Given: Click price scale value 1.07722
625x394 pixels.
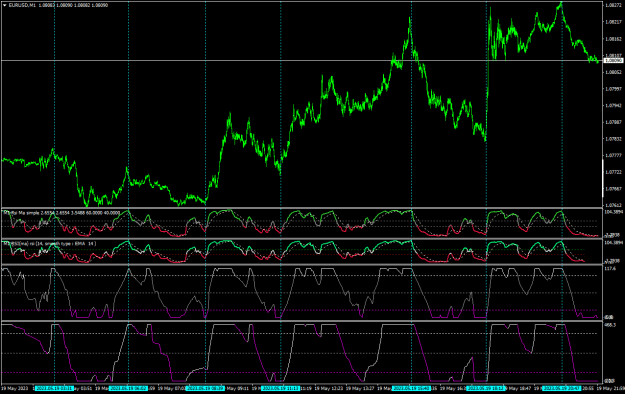Looking at the screenshot, I should point(613,172).
